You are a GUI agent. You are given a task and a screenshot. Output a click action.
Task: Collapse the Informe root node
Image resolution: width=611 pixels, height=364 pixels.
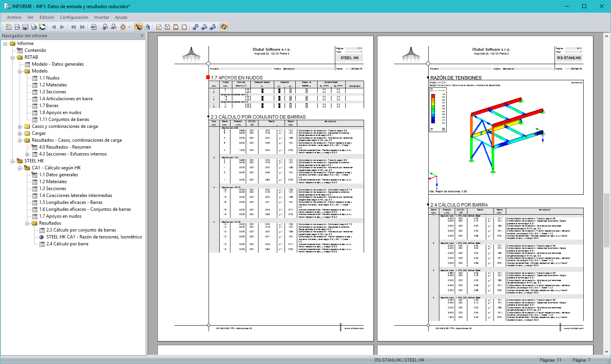click(5, 44)
